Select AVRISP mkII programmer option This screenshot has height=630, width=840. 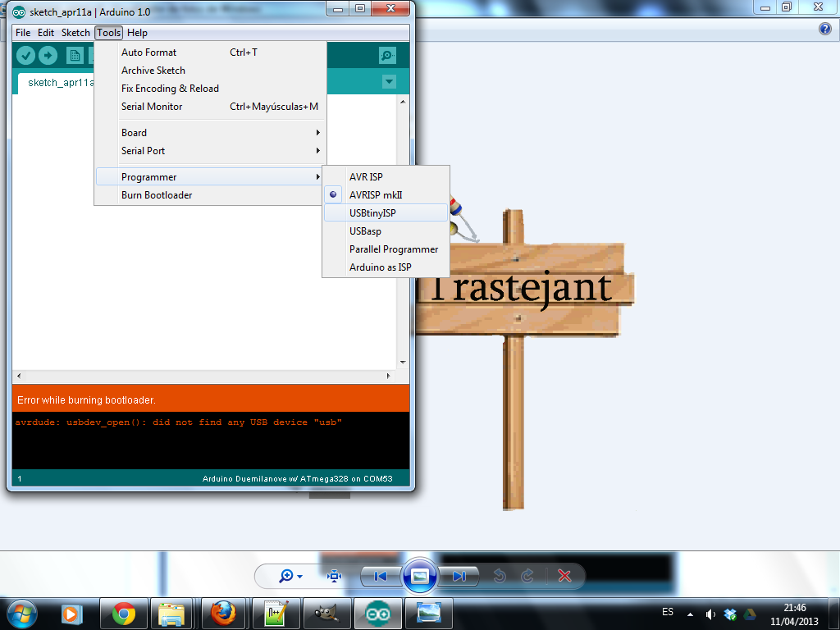point(386,195)
